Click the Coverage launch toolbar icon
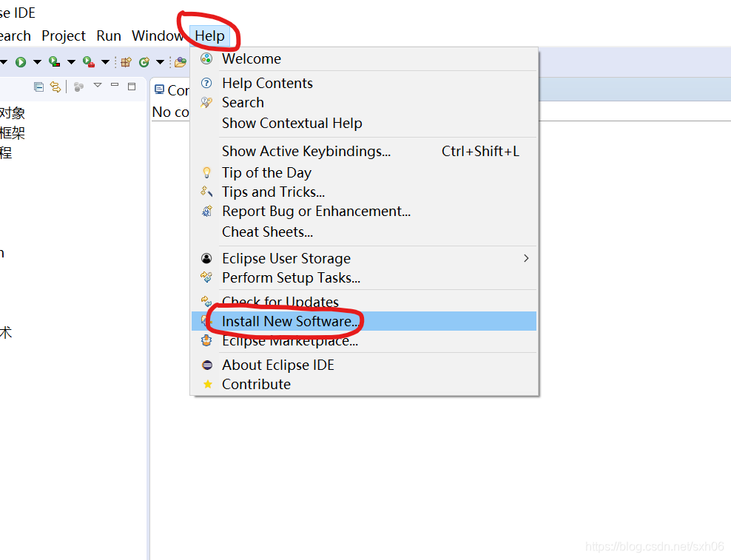The height and width of the screenshot is (560, 731). (55, 61)
